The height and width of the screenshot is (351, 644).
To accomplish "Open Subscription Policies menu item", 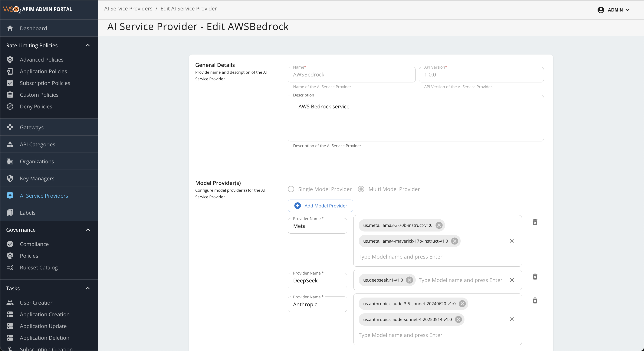I will click(x=45, y=83).
